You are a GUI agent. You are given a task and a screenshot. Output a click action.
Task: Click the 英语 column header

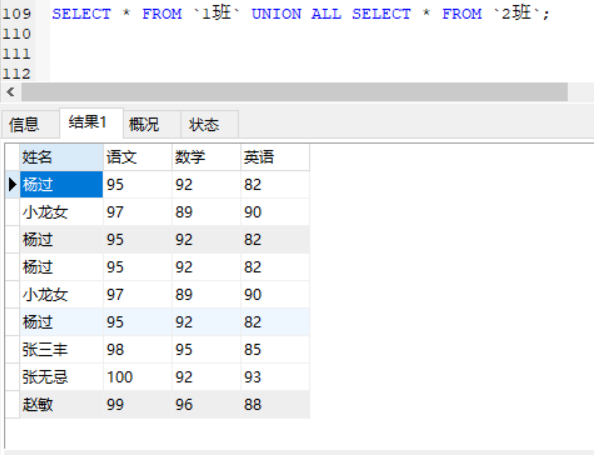(x=275, y=157)
